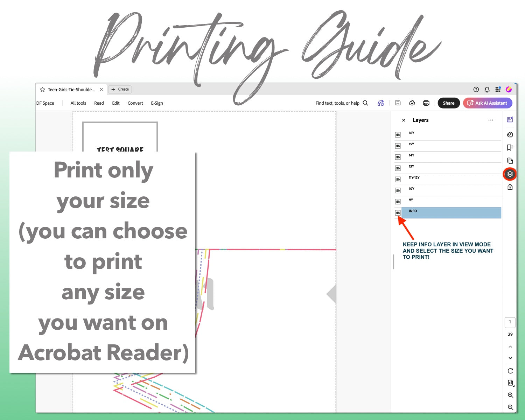Open the Layers panel from sidebar
The height and width of the screenshot is (420, 525).
coord(510,174)
